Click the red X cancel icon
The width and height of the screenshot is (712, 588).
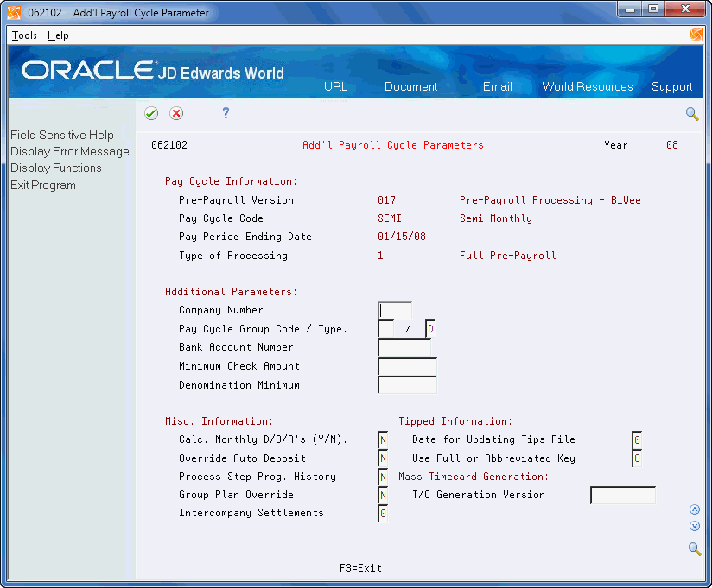(176, 113)
